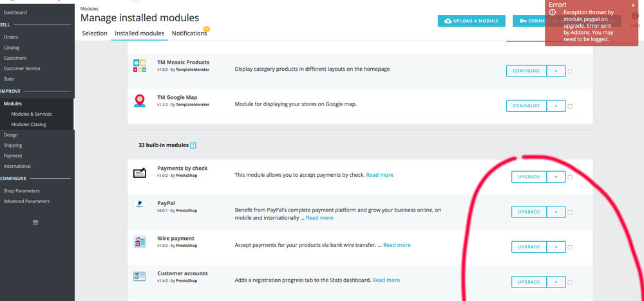Click the Payments by check module icon
The width and height of the screenshot is (644, 301).
[140, 173]
